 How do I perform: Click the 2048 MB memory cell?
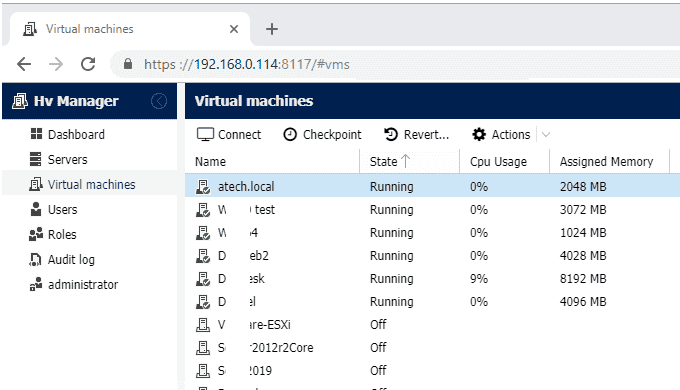(583, 187)
